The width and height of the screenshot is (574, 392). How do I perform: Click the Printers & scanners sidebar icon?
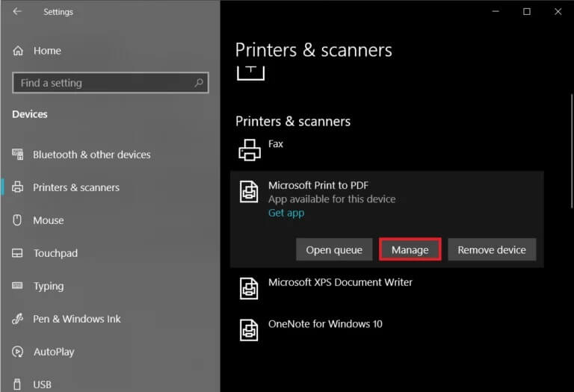pyautogui.click(x=17, y=187)
